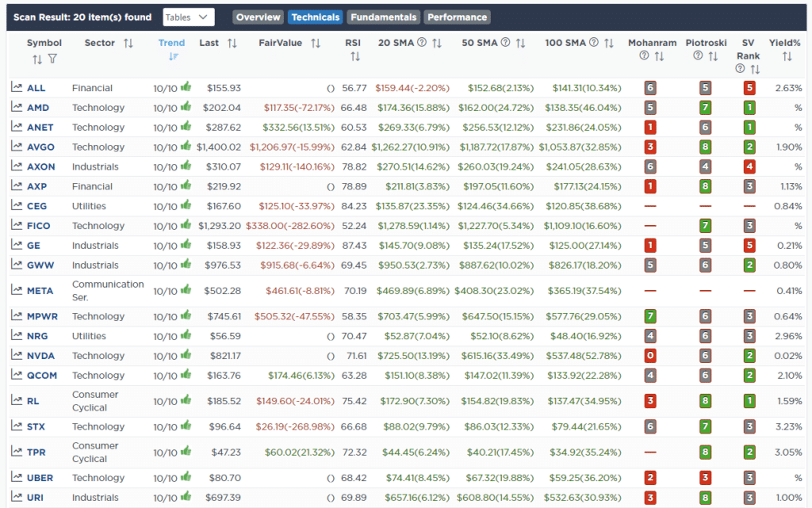Switch to the Overview tab
812x508 pixels.
click(x=258, y=17)
